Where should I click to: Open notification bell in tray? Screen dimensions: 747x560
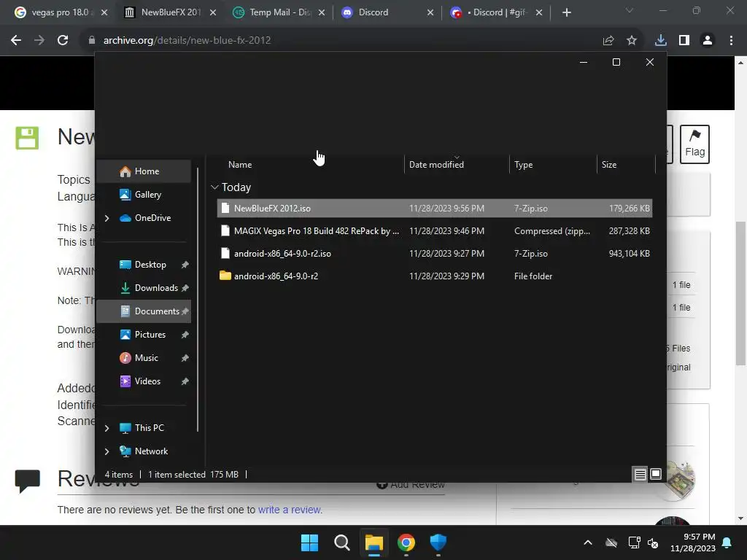pyautogui.click(x=727, y=542)
